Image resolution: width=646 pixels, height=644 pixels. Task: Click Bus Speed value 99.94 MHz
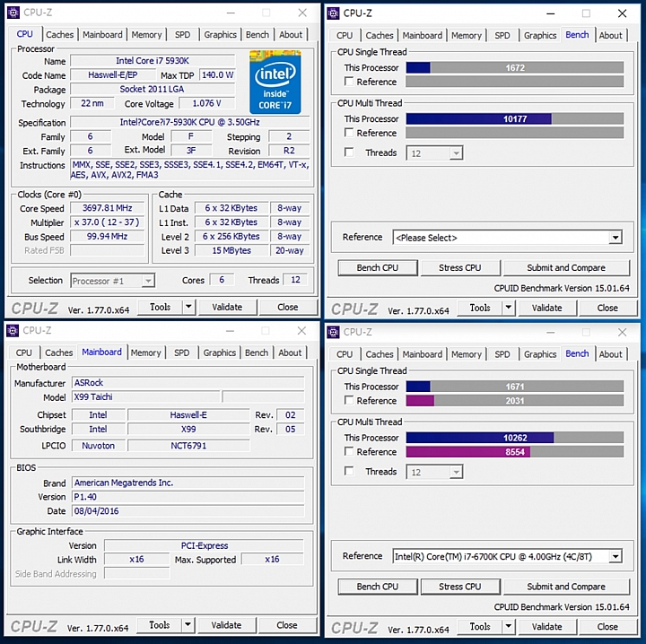point(107,237)
